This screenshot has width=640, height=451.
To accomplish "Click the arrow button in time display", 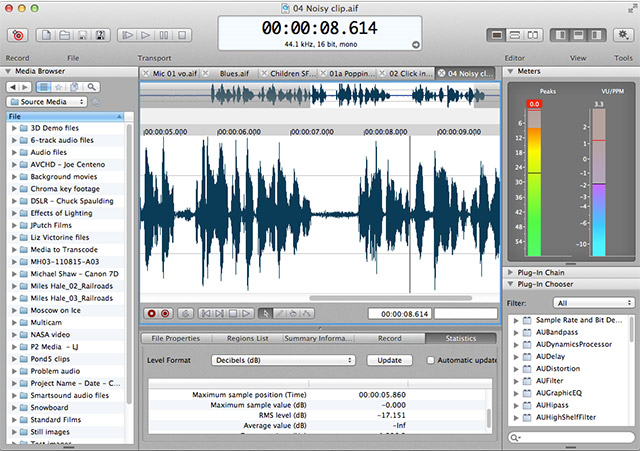I will click(x=416, y=45).
